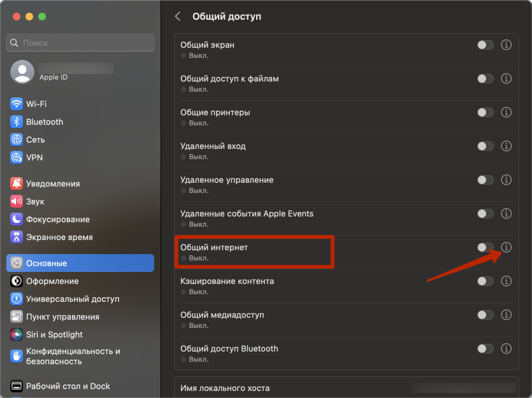Click the Bluetooth icon in sidebar
This screenshot has height=398, width=532.
17,122
